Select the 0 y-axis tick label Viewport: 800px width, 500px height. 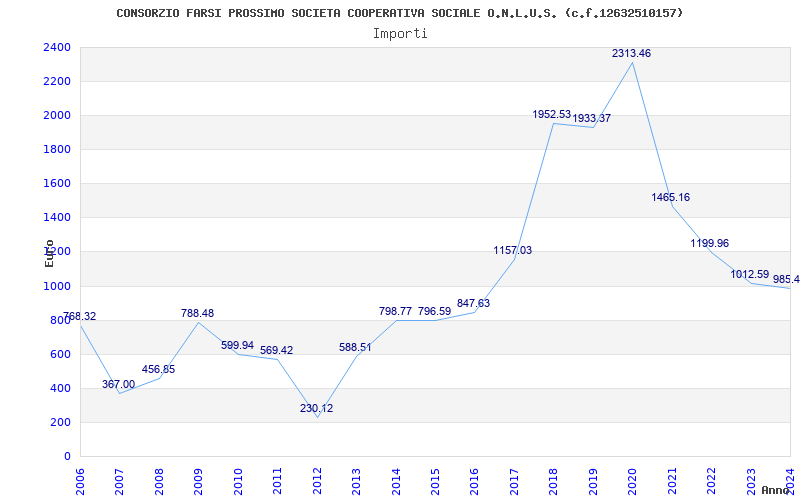point(67,457)
